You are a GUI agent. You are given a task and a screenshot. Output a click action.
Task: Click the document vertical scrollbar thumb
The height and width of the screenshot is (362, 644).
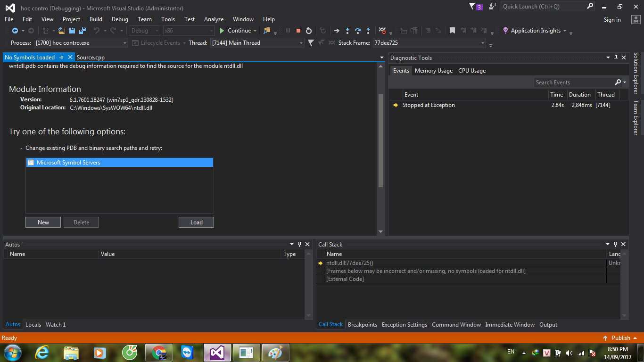point(381,140)
